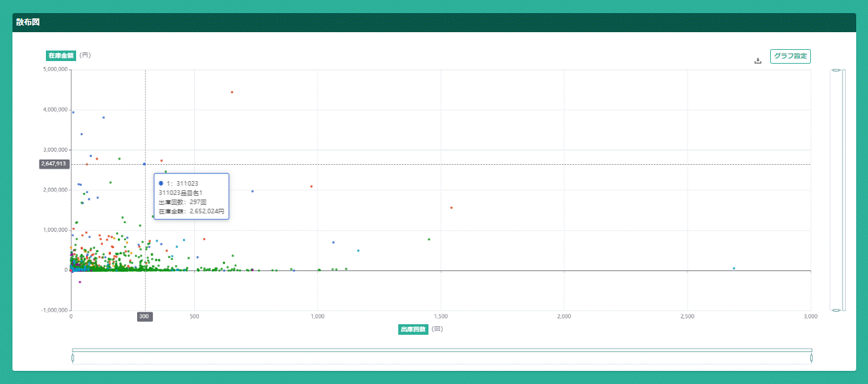This screenshot has width=868, height=384.
Task: Click the top handle of vertical zoom slider
Action: [x=836, y=70]
